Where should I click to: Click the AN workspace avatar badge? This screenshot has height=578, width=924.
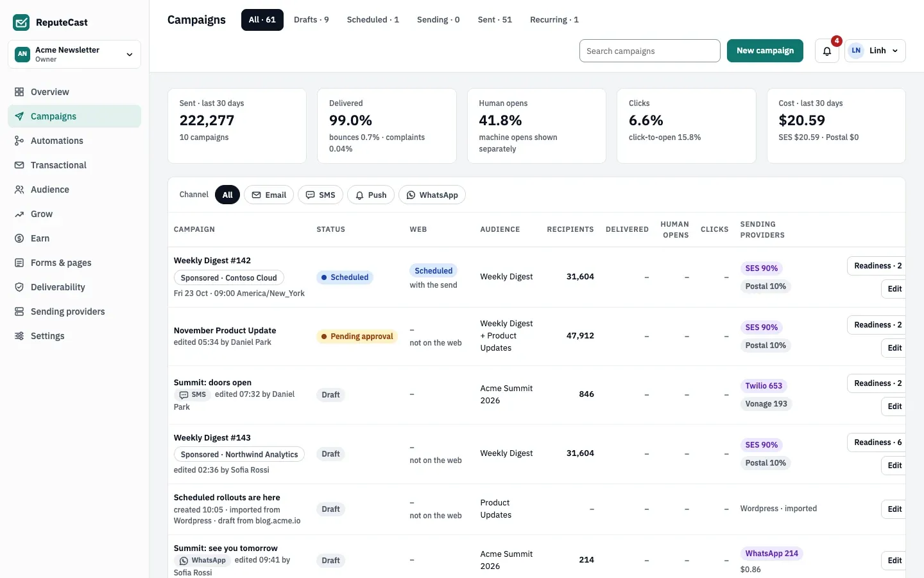(22, 54)
